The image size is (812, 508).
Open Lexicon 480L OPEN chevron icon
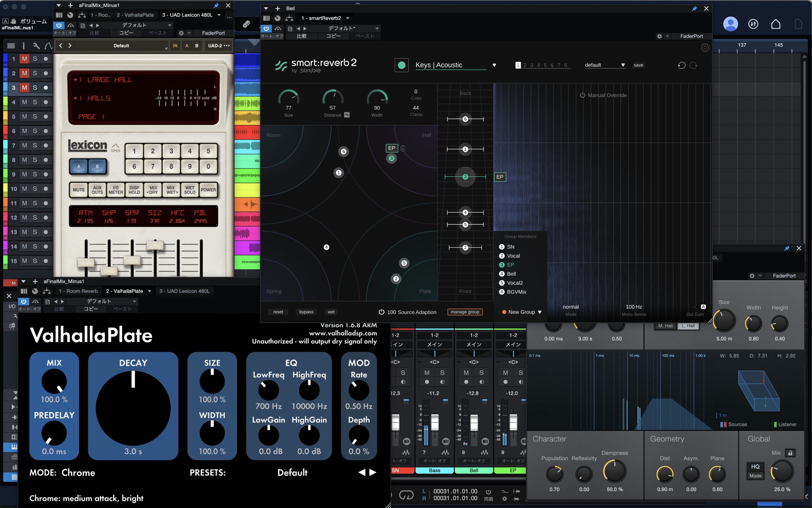[x=115, y=147]
